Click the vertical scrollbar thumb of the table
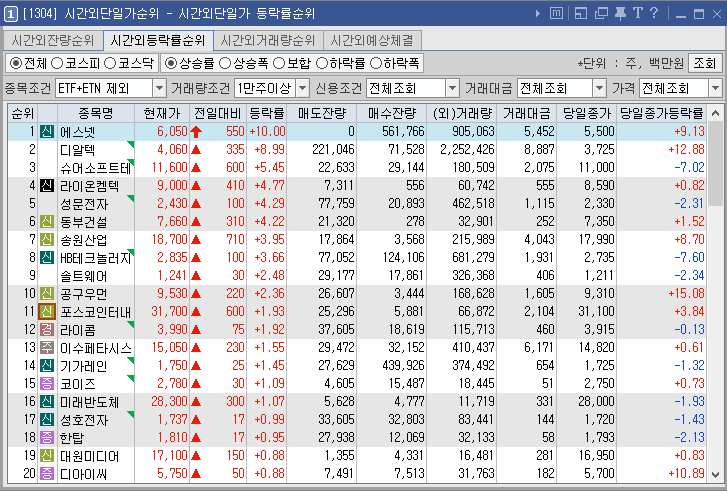The image size is (727, 491). tap(715, 163)
